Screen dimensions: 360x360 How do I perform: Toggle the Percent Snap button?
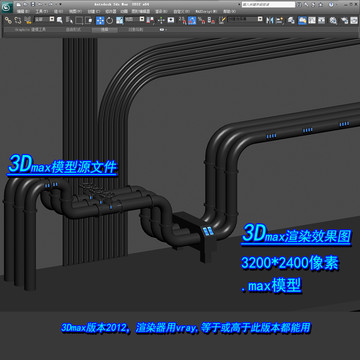tap(202, 20)
